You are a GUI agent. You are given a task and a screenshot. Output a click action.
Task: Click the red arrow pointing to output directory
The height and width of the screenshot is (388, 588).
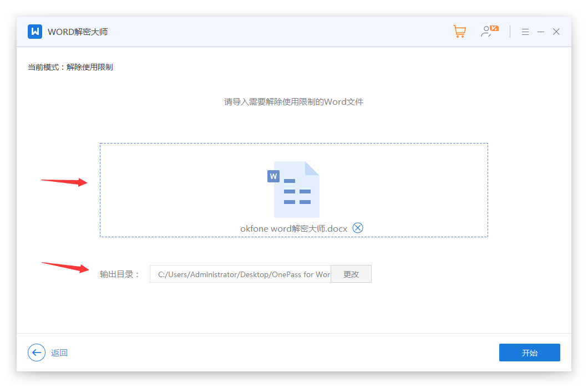tap(65, 267)
